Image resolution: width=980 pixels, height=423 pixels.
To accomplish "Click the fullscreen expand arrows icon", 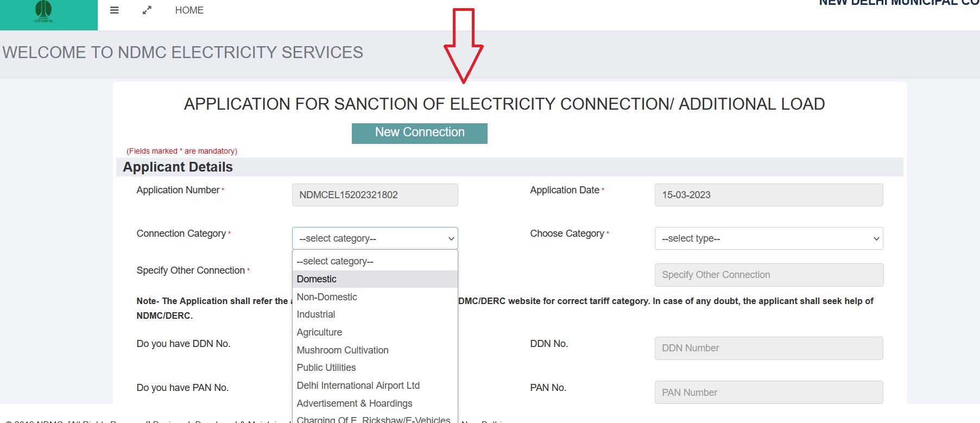I will (x=147, y=10).
